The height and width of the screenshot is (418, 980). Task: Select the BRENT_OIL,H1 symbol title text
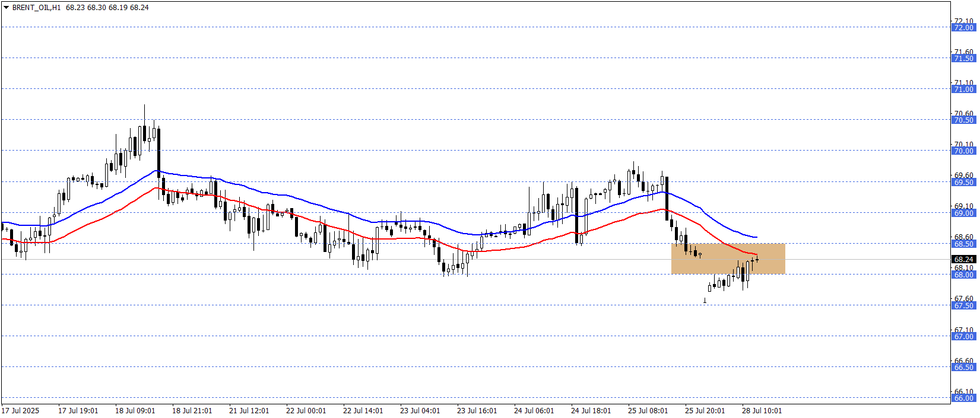tap(36, 8)
